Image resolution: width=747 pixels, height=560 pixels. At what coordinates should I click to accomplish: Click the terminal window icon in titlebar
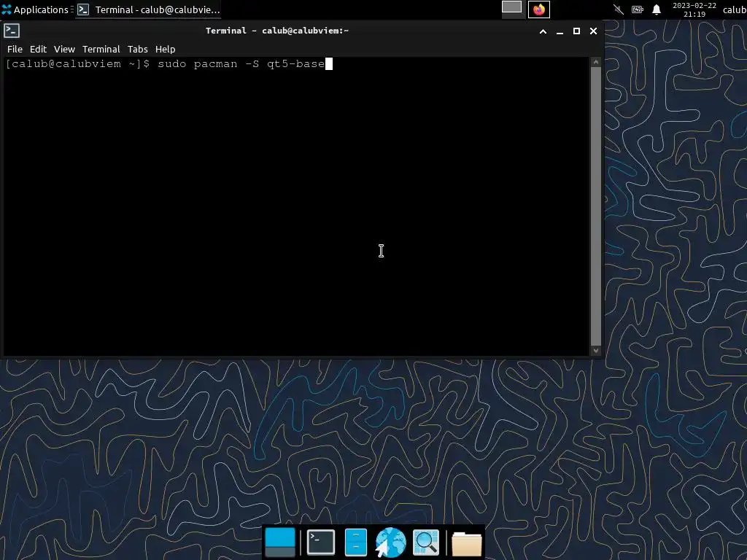pos(12,31)
